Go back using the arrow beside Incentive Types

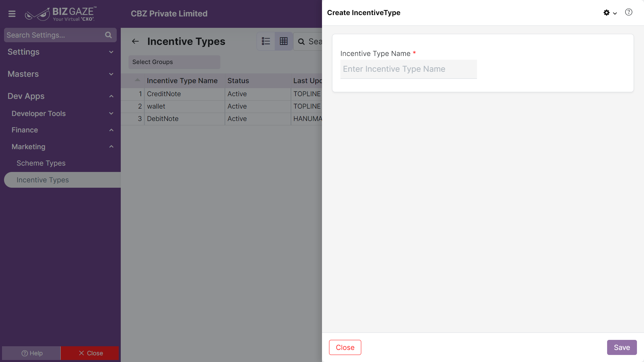135,41
